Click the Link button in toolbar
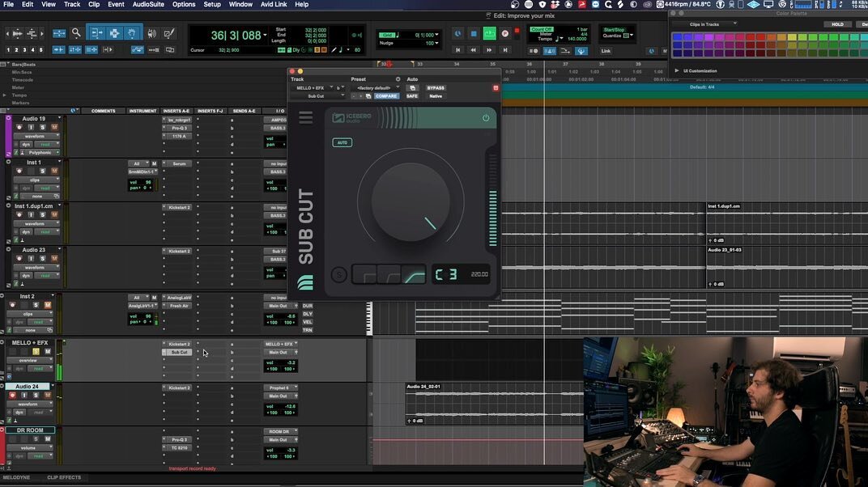 click(606, 51)
